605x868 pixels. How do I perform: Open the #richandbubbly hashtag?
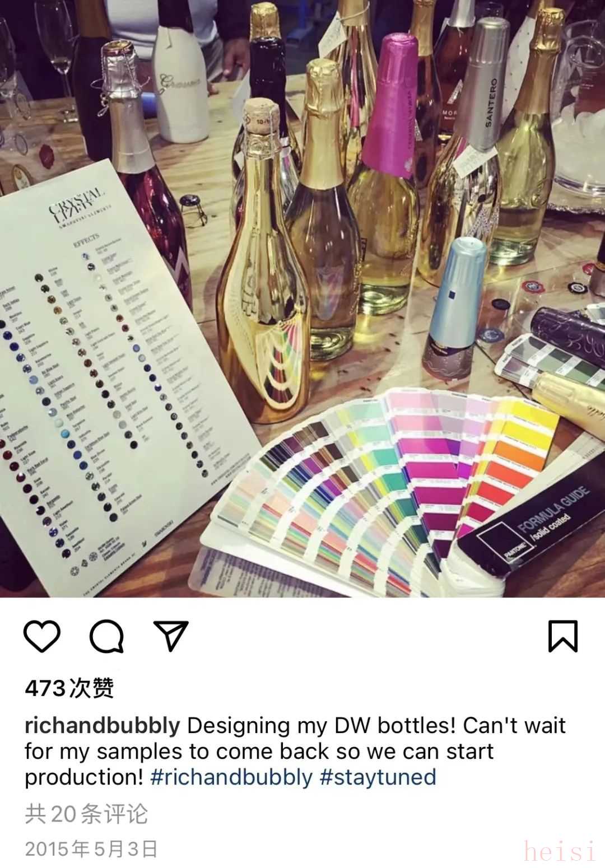231,777
